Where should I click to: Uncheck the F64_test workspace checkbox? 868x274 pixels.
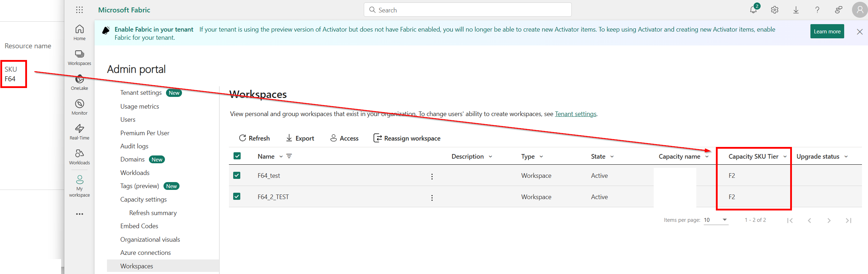click(x=237, y=175)
